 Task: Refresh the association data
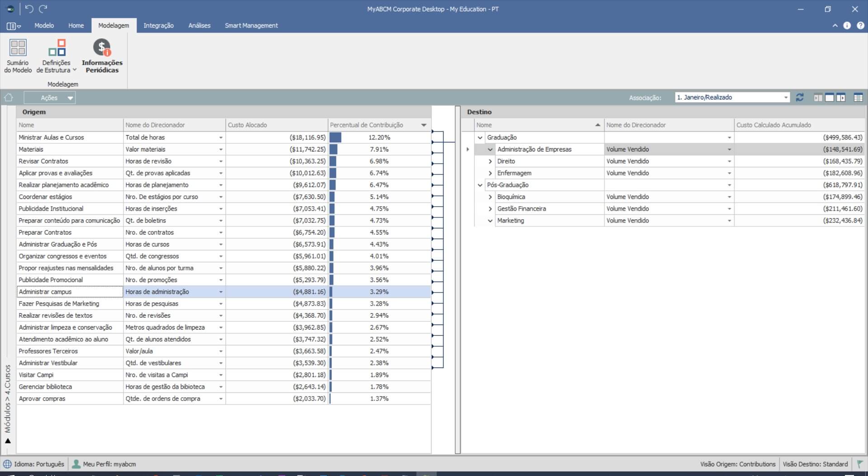tap(800, 98)
